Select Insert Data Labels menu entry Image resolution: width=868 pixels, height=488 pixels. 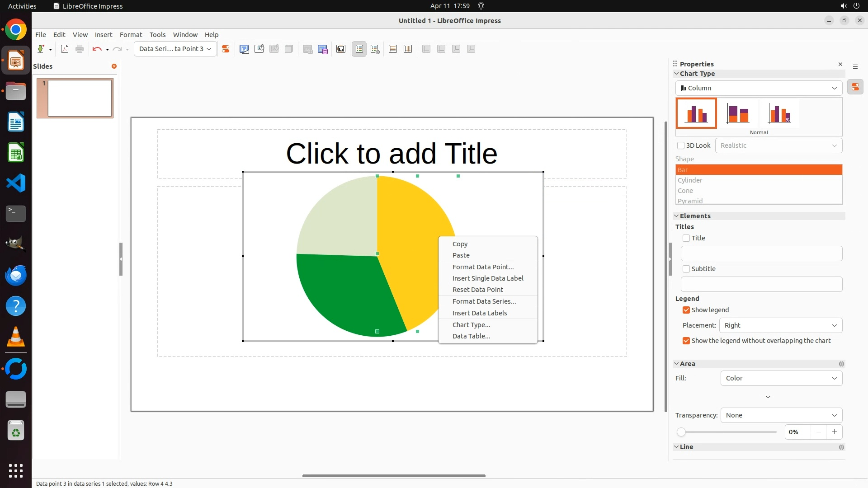coord(480,313)
